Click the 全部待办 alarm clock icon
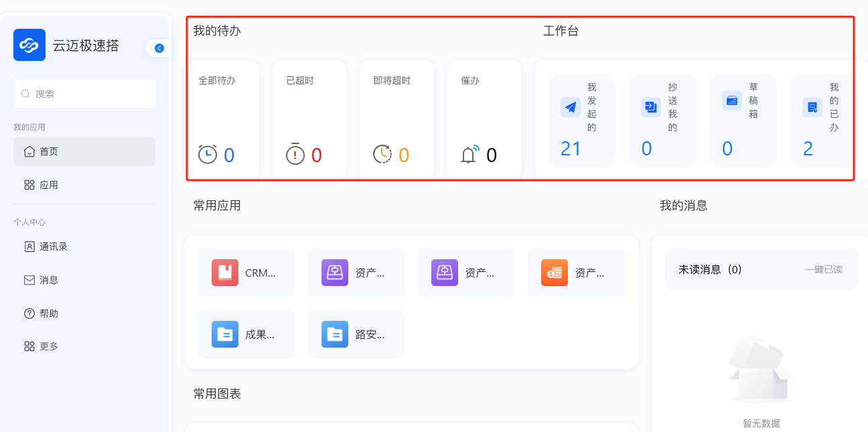This screenshot has height=432, width=868. tap(208, 155)
